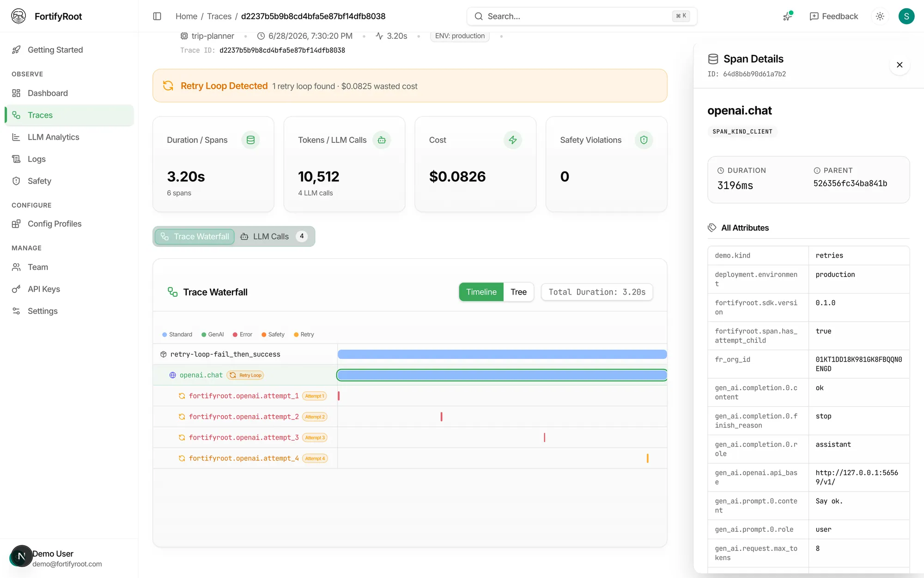The width and height of the screenshot is (924, 578).
Task: Open Config Profiles in sidebar
Action: point(69,224)
